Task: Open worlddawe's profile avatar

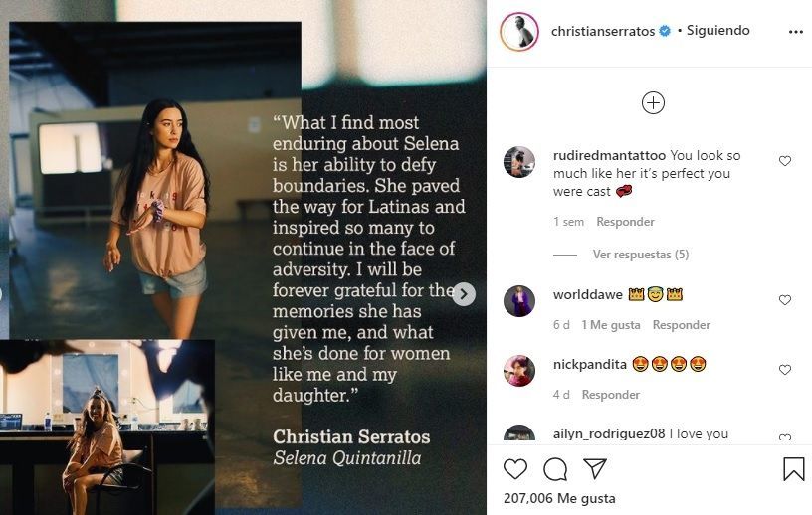Action: [519, 300]
